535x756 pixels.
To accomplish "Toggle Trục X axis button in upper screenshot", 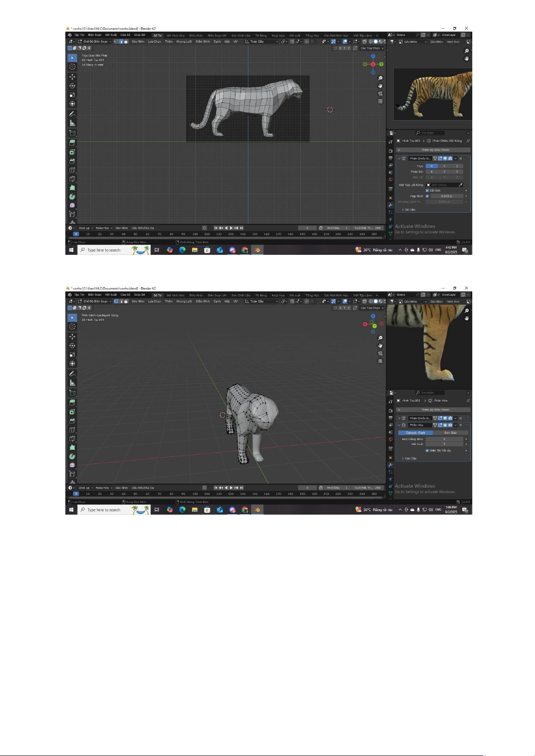I will (x=432, y=166).
